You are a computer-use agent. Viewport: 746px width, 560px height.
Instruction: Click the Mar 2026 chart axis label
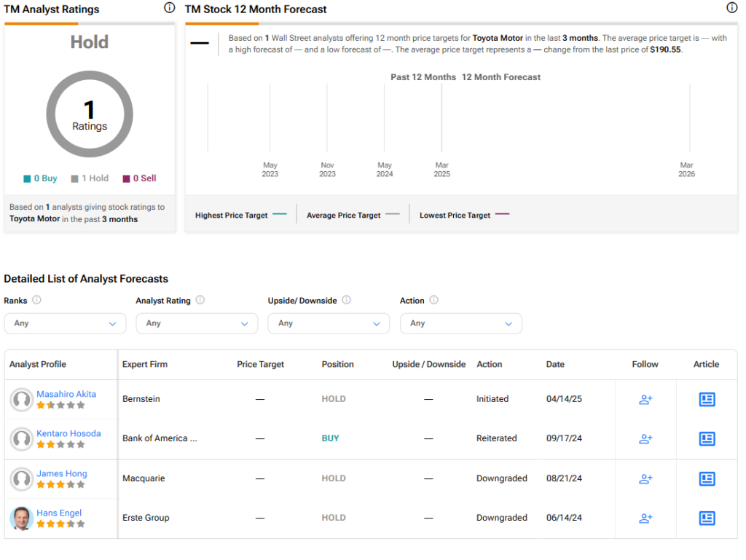686,169
